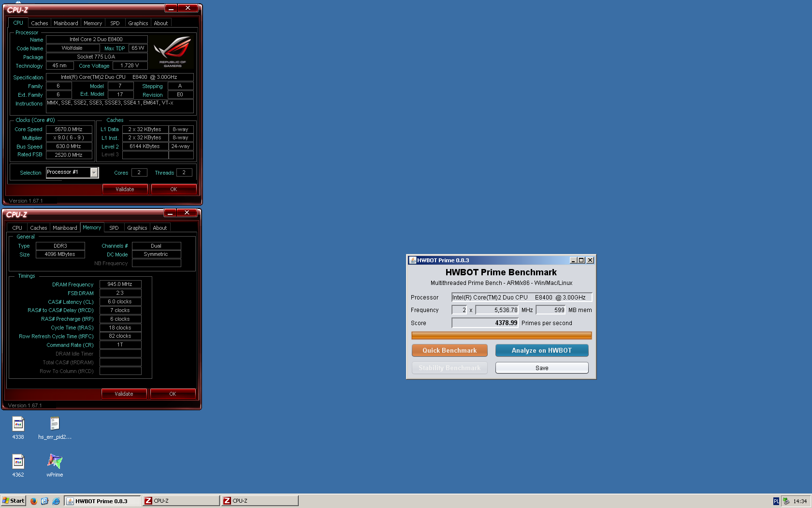Click the 4378.99 score field
Image resolution: width=812 pixels, height=508 pixels.
[x=485, y=323]
